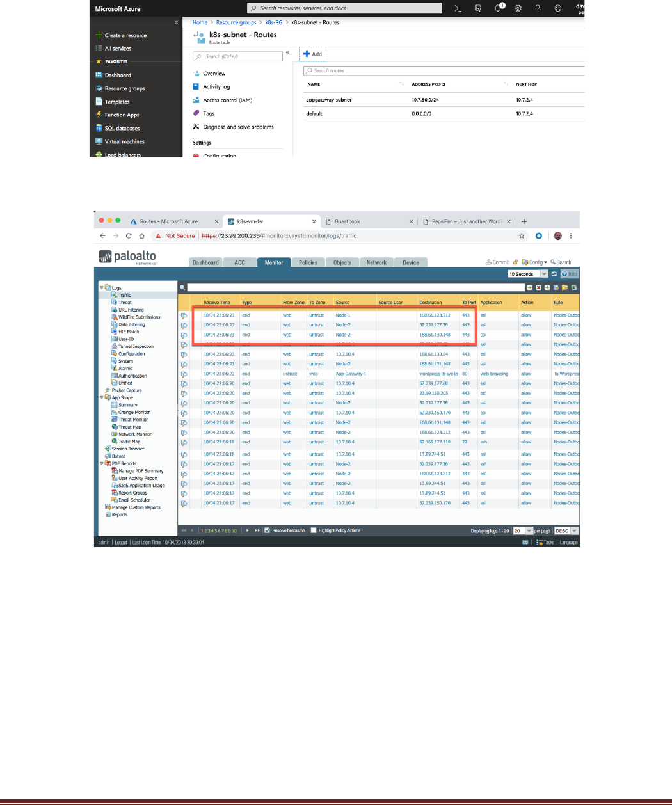Apply the log filter green arrow icon
This screenshot has width=672, height=805.
pyautogui.click(x=529, y=288)
